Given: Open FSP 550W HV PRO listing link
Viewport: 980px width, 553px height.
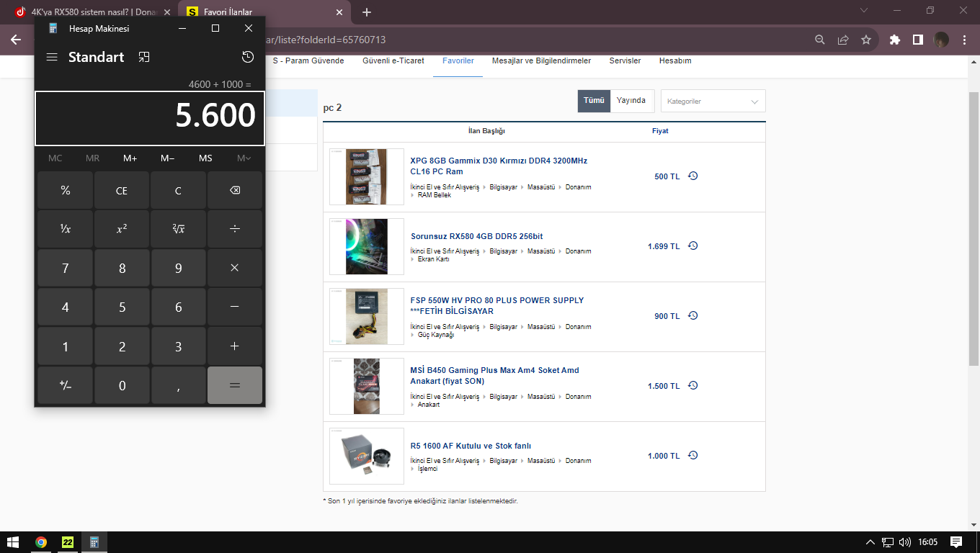Looking at the screenshot, I should click(x=497, y=306).
